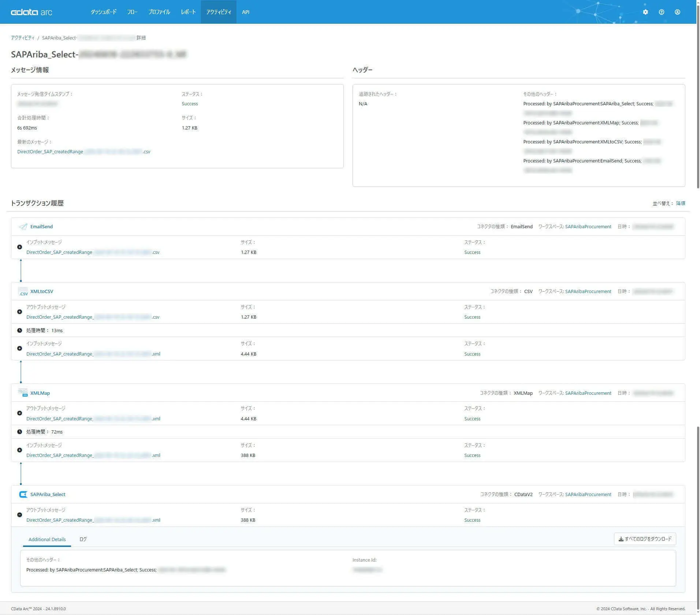Click the トランザクション履歴 section heading
Viewport: 700px width, 615px height.
(x=37, y=203)
